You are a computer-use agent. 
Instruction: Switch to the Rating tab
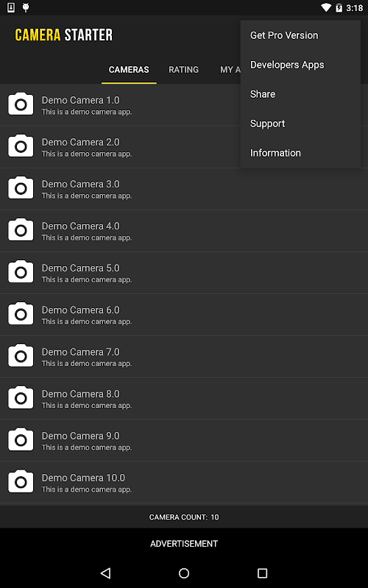(x=183, y=70)
